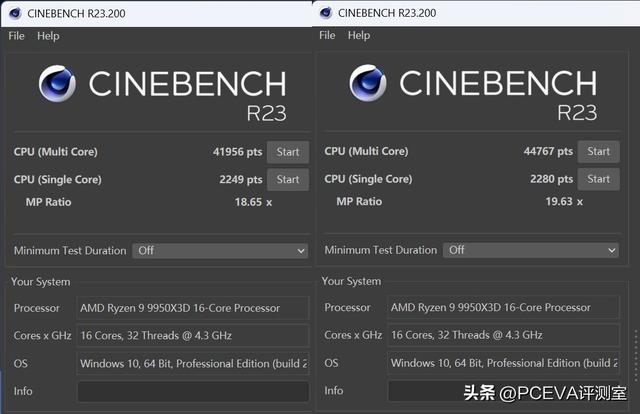640x414 pixels.
Task: Click the Your System heading in the right window
Action: (351, 281)
